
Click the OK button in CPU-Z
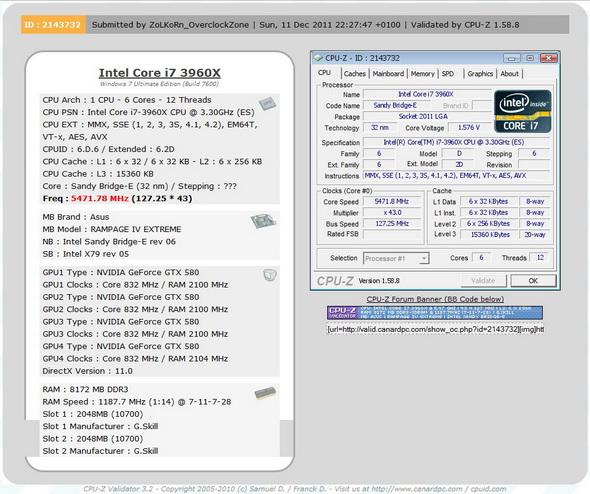click(533, 281)
